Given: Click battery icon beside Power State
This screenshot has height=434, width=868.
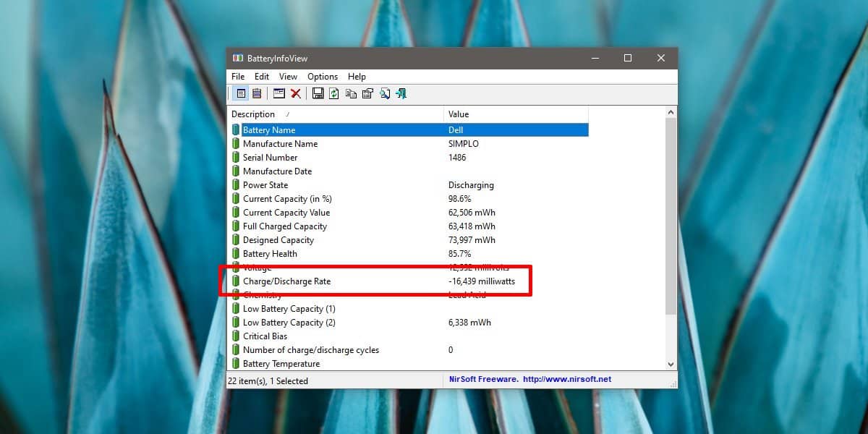Looking at the screenshot, I should (236, 185).
